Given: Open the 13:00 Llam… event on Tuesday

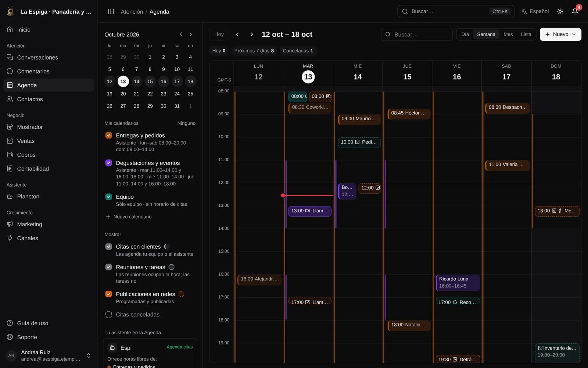Looking at the screenshot, I should tap(310, 211).
